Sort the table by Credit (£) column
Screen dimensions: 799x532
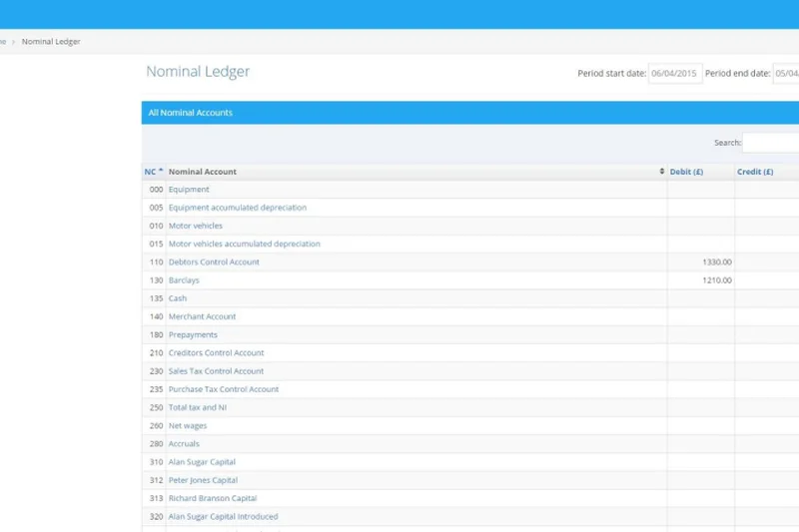(755, 172)
